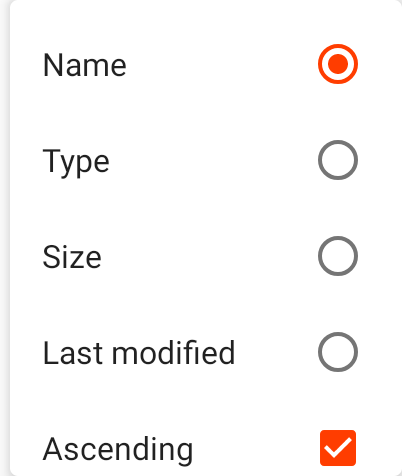Uncheck the Ascending checkbox
The height and width of the screenshot is (476, 402).
click(x=338, y=448)
